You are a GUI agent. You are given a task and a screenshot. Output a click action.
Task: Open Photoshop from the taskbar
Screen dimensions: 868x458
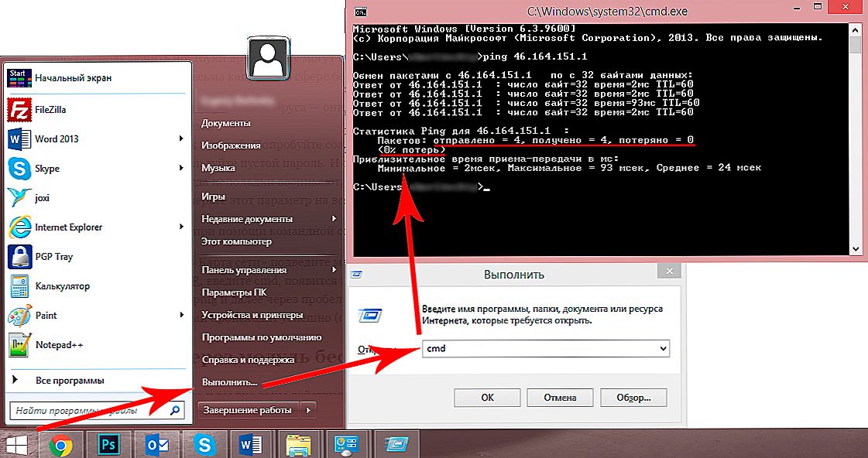coord(109,445)
